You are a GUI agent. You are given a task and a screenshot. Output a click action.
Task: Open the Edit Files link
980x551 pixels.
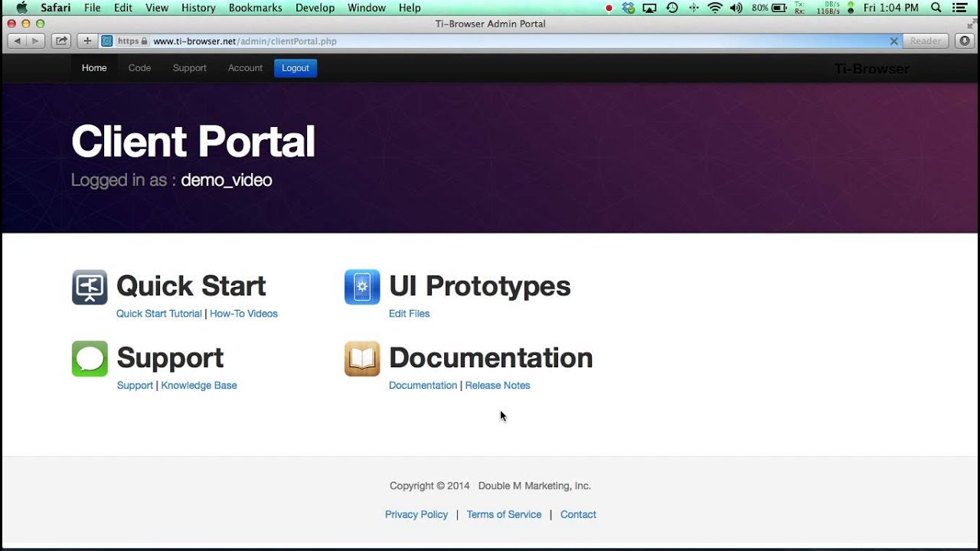pos(409,314)
